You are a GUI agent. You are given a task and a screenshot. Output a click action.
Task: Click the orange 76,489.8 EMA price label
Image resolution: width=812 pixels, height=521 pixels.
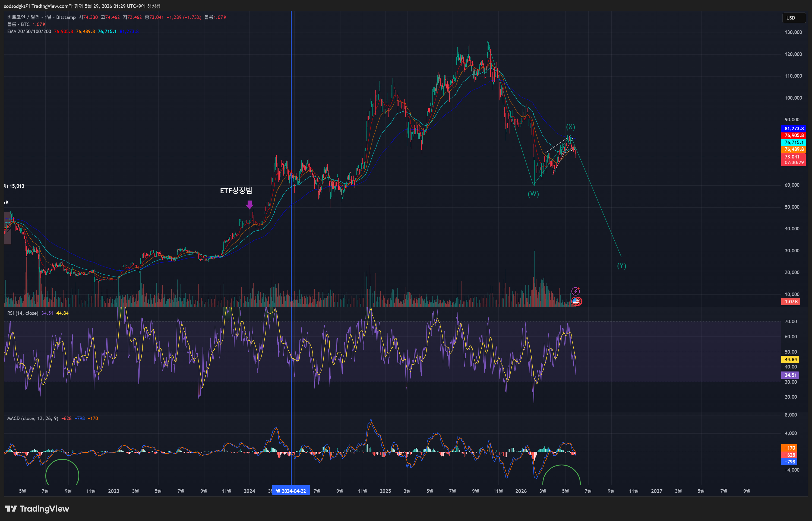point(793,149)
